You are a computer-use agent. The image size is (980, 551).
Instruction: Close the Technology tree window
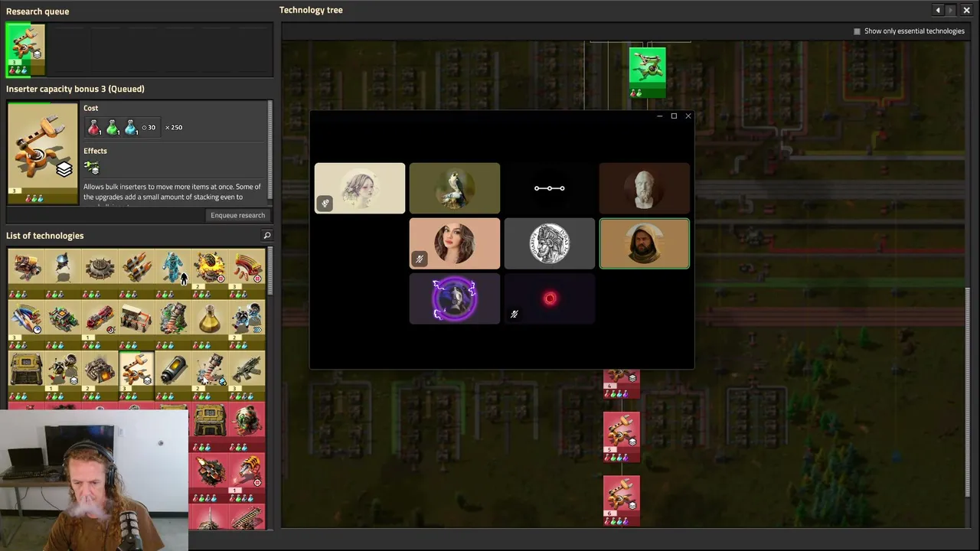tap(966, 10)
